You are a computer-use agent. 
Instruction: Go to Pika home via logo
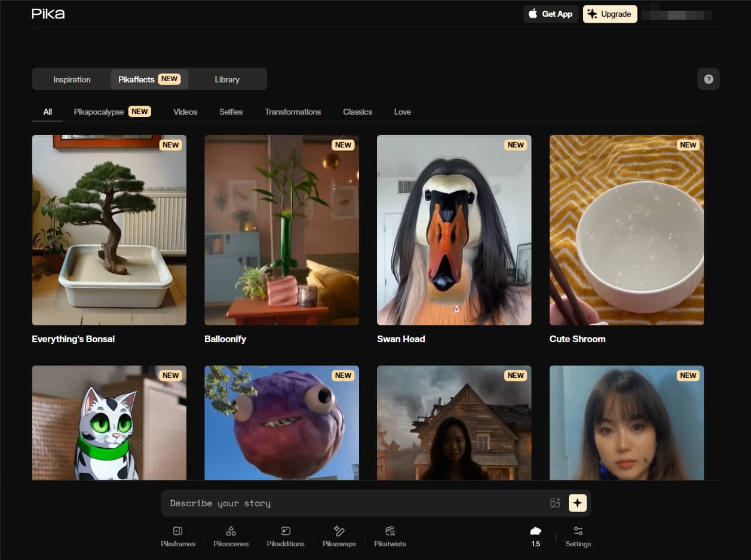[x=48, y=14]
